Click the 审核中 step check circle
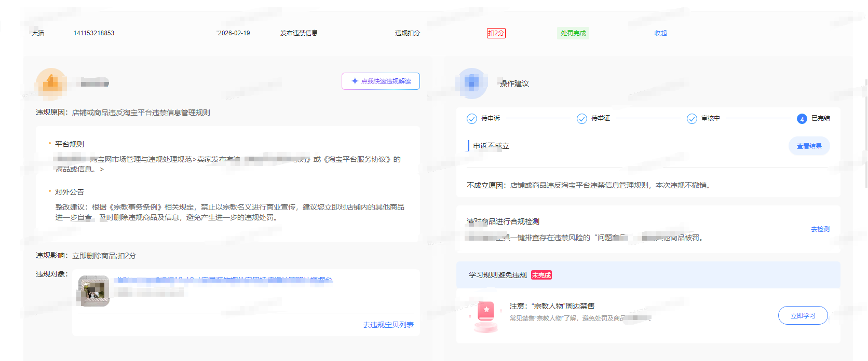This screenshot has width=868, height=361. [x=692, y=119]
